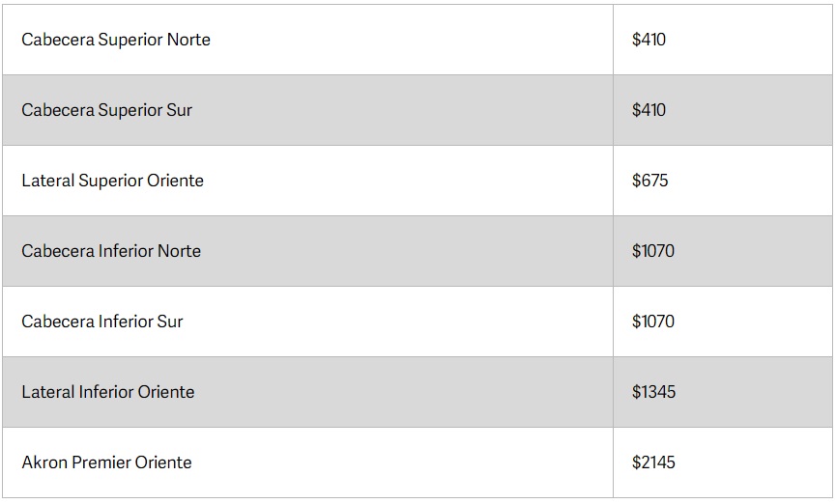836x504 pixels.
Task: Click the word Norte in Cabecera Superior Norte
Action: (188, 40)
